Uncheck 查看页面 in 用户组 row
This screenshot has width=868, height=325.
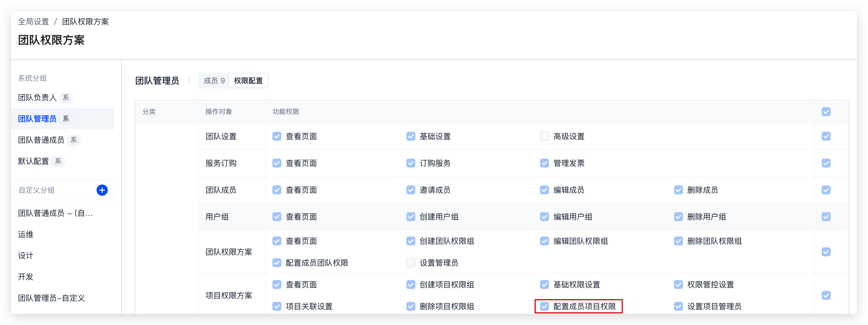(x=277, y=216)
